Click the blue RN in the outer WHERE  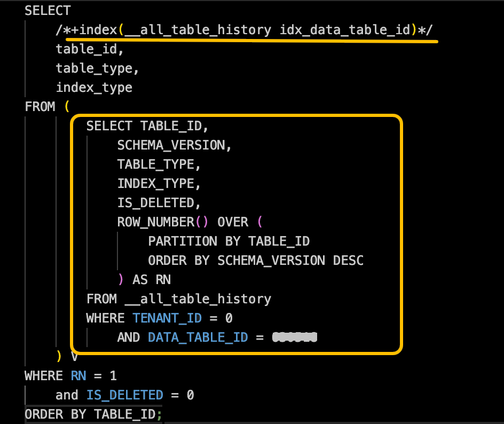[78, 376]
